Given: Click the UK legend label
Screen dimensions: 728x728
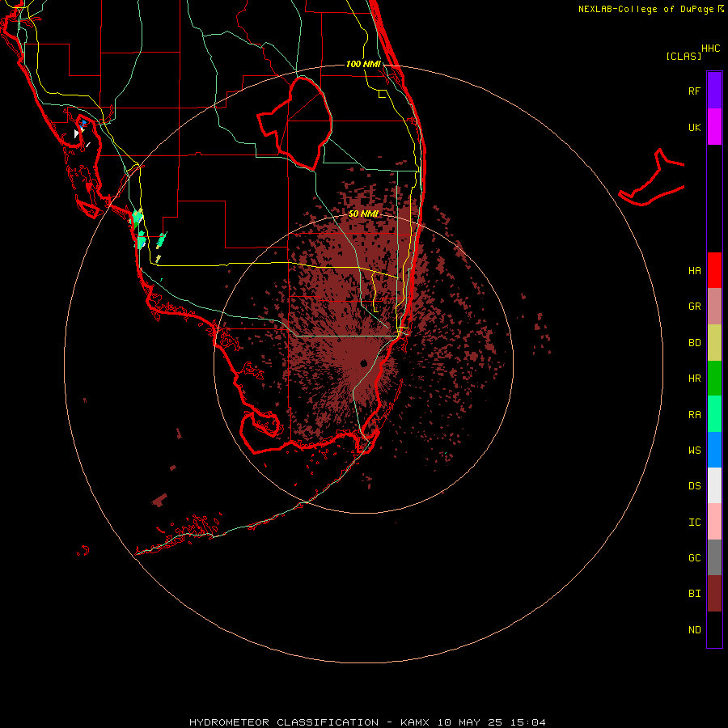Looking at the screenshot, I should (x=695, y=127).
